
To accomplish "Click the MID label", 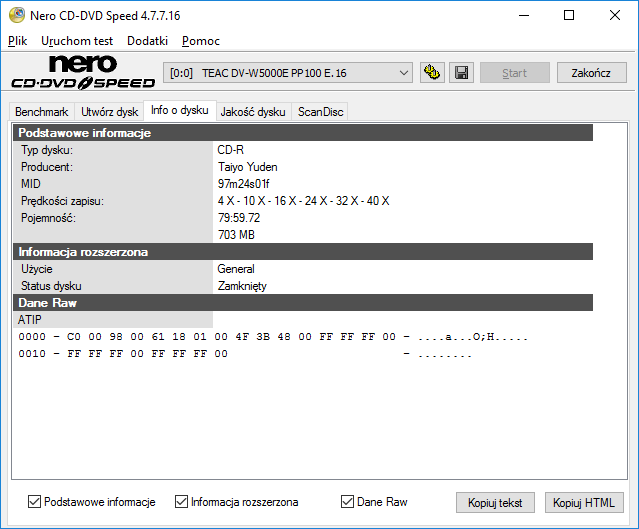I will (x=31, y=184).
